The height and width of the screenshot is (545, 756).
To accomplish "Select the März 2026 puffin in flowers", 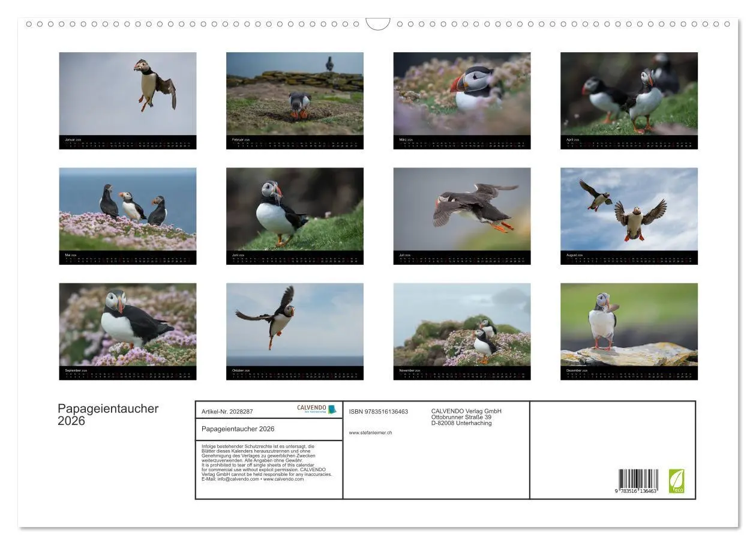I will (x=461, y=99).
